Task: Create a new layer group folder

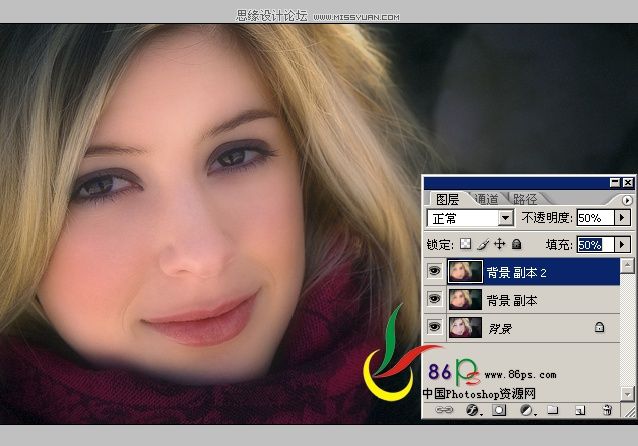Action: tap(553, 409)
